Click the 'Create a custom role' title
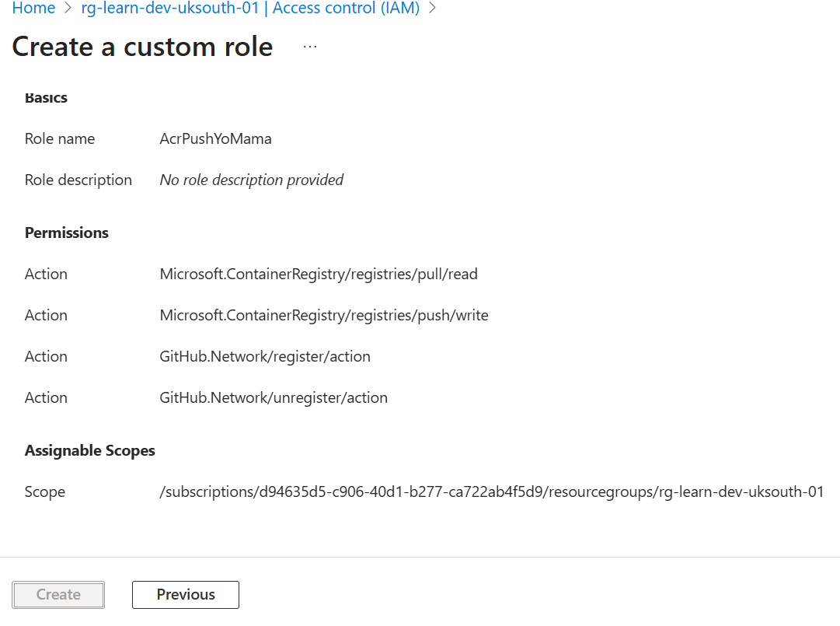840x626 pixels. (x=142, y=47)
